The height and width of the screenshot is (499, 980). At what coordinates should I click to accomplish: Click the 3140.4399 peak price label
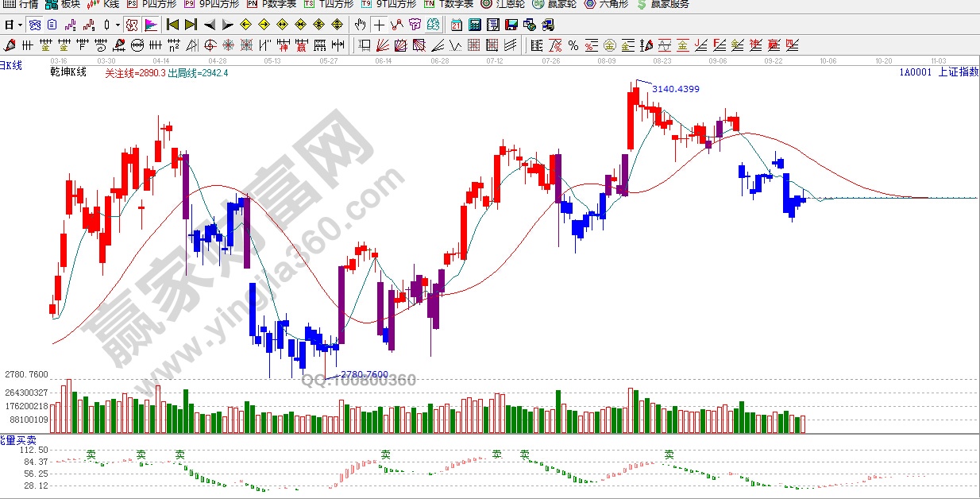point(675,88)
